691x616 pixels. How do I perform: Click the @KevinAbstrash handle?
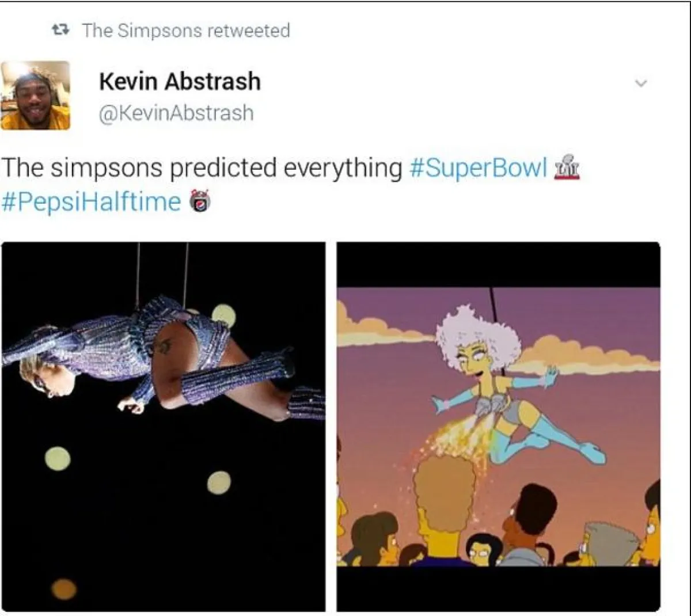point(176,113)
